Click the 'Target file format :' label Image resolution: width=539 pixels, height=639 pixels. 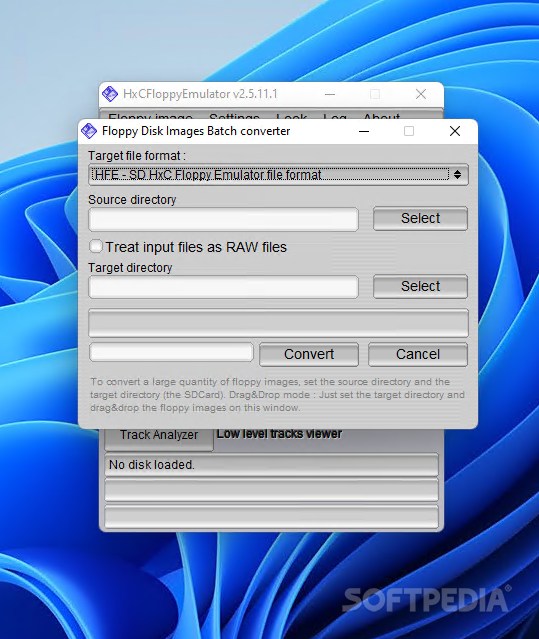click(x=137, y=156)
